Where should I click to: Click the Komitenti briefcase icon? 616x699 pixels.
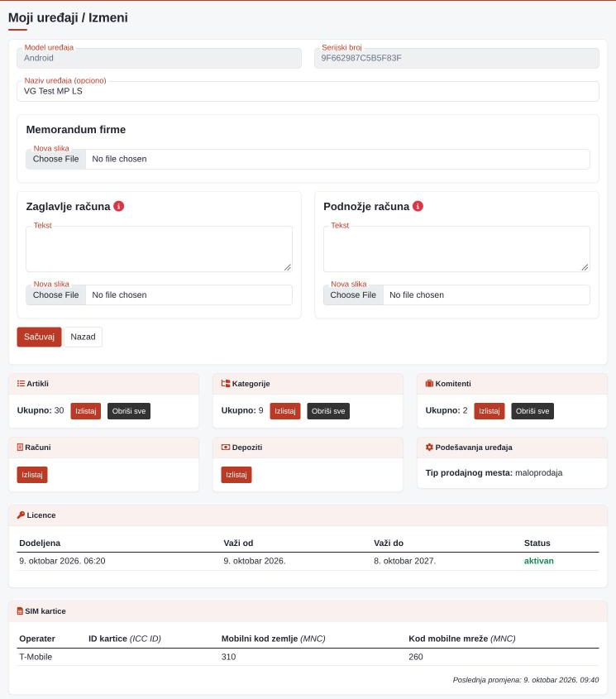click(x=429, y=383)
